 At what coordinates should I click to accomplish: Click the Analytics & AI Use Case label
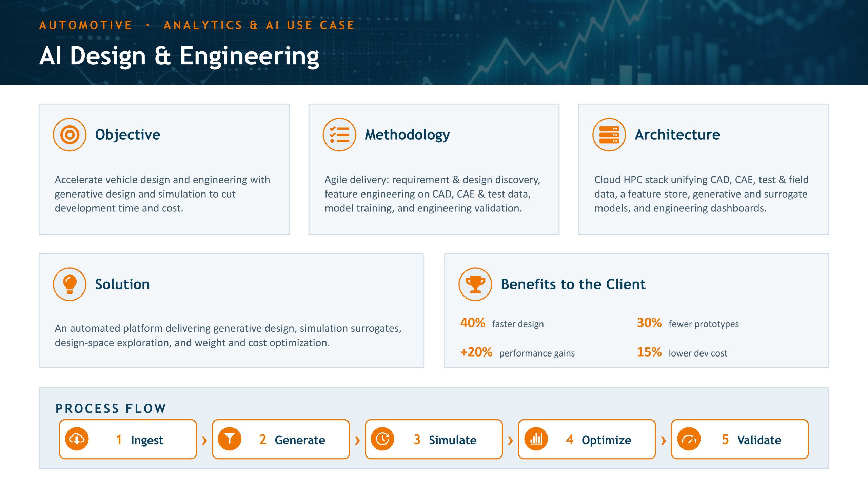259,25
